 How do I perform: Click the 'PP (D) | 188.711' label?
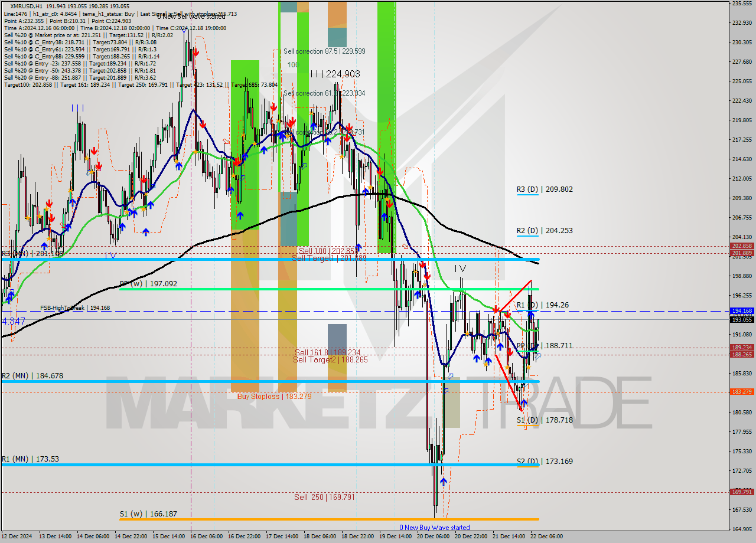(x=545, y=346)
